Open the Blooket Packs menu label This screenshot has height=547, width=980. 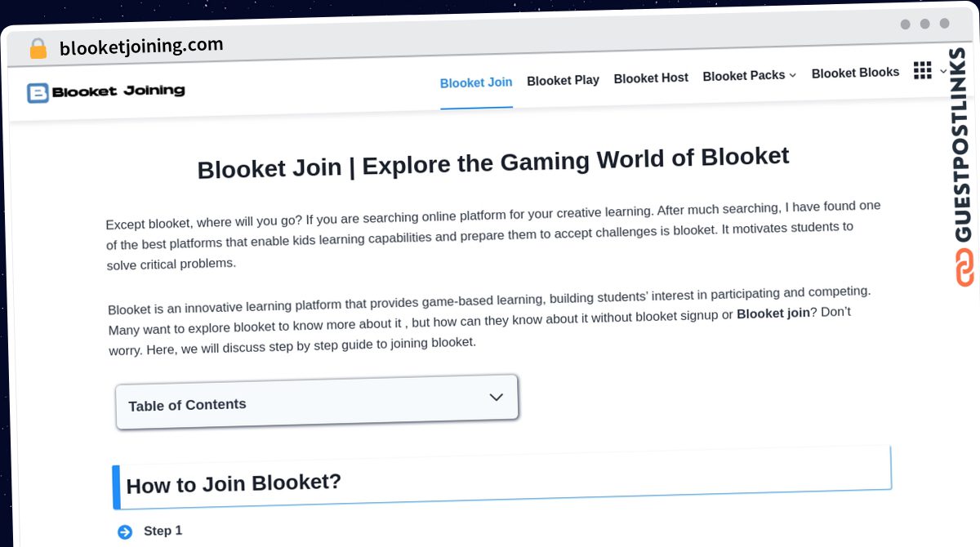click(x=744, y=76)
